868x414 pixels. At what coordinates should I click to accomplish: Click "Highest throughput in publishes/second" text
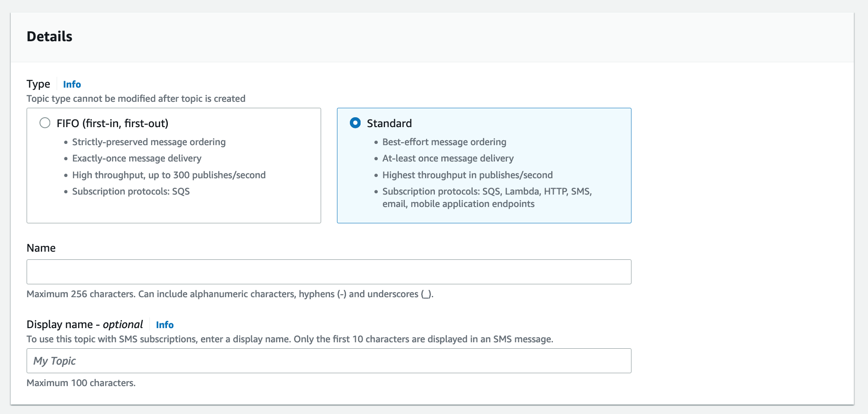(x=467, y=175)
